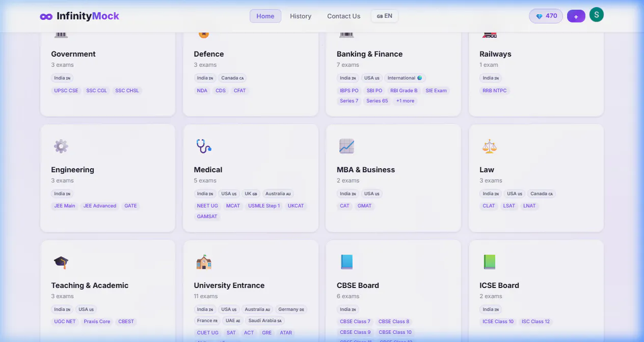Image resolution: width=644 pixels, height=342 pixels.
Task: Go to the Home tab
Action: click(x=265, y=16)
